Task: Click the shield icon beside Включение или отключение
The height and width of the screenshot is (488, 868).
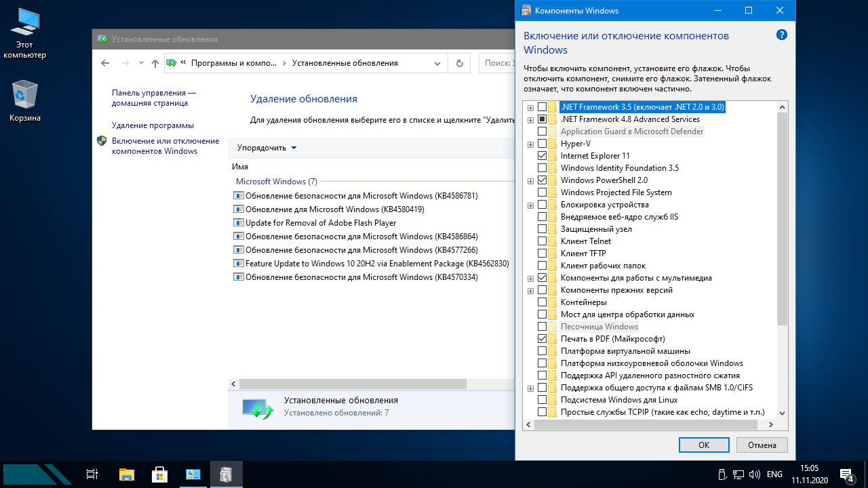Action: pos(102,141)
